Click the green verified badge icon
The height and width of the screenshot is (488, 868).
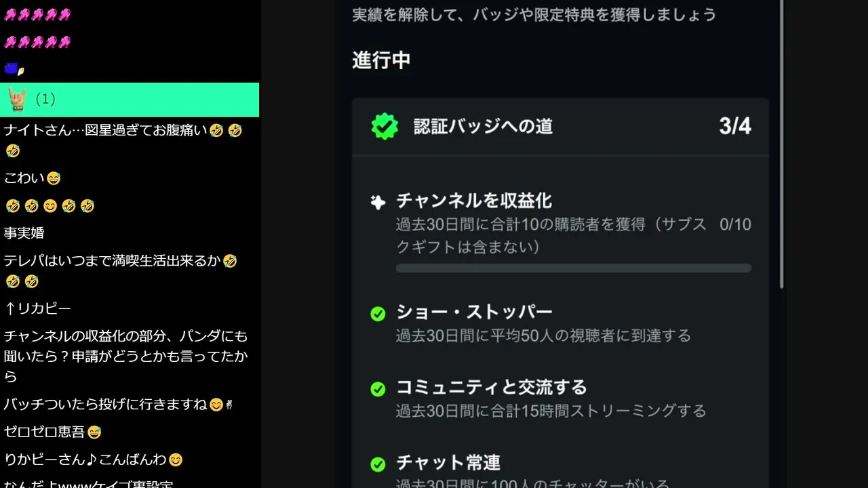point(384,126)
